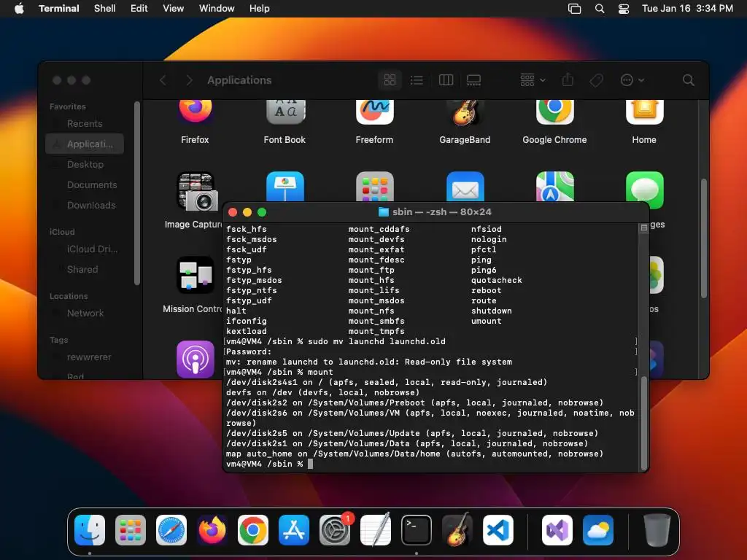The image size is (747, 560).
Task: Select Desktop in Finder sidebar
Action: 85,164
